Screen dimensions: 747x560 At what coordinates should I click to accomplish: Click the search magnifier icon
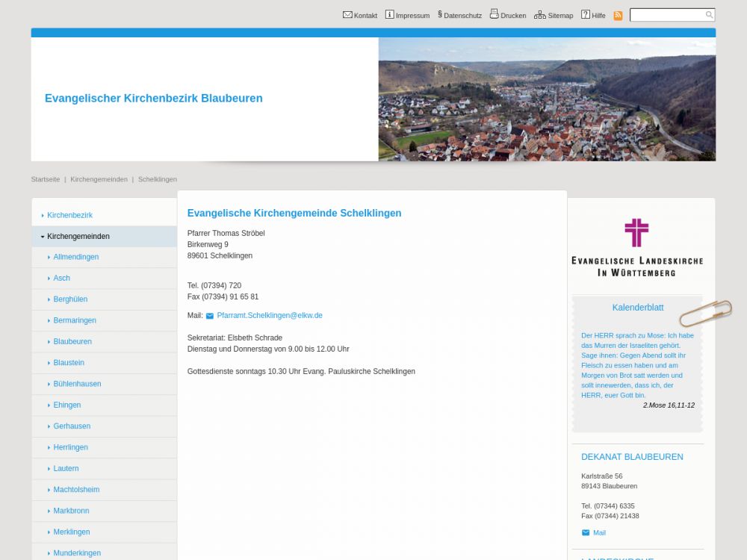pyautogui.click(x=709, y=15)
